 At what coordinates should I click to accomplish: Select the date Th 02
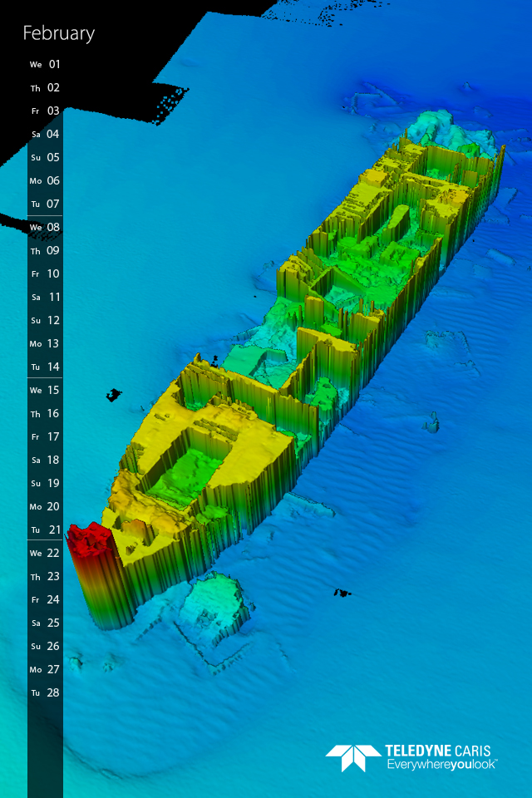(x=45, y=87)
